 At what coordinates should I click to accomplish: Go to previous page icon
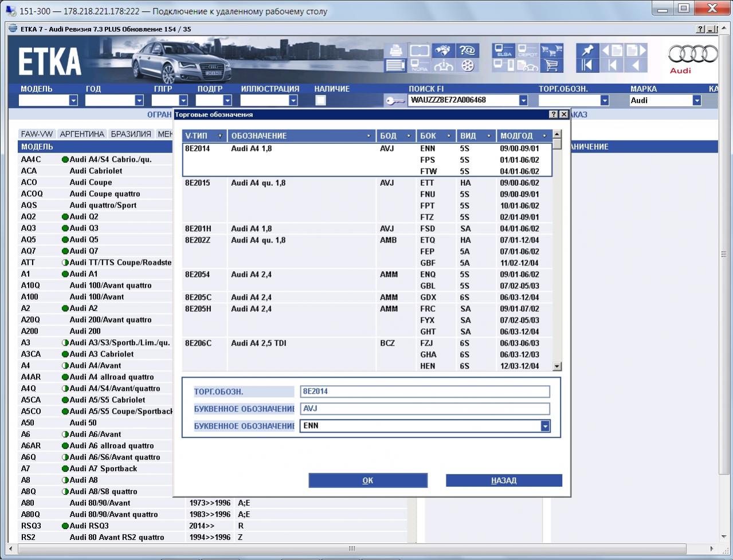point(612,50)
